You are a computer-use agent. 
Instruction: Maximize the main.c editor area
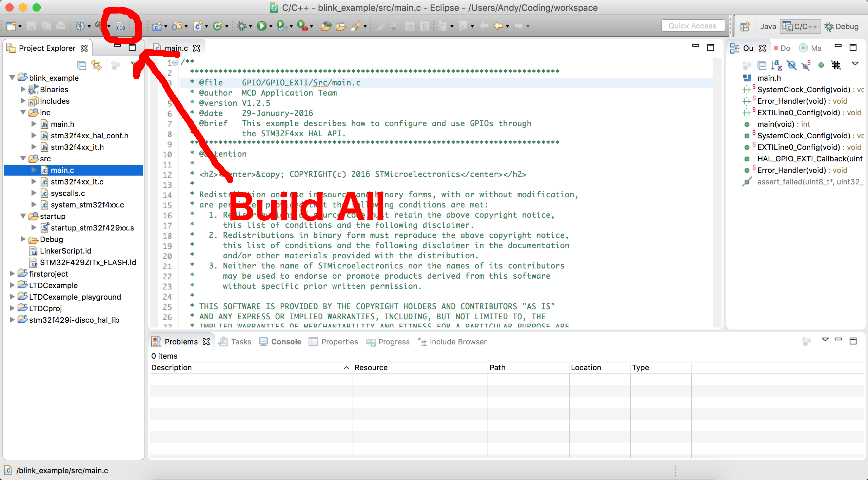711,47
